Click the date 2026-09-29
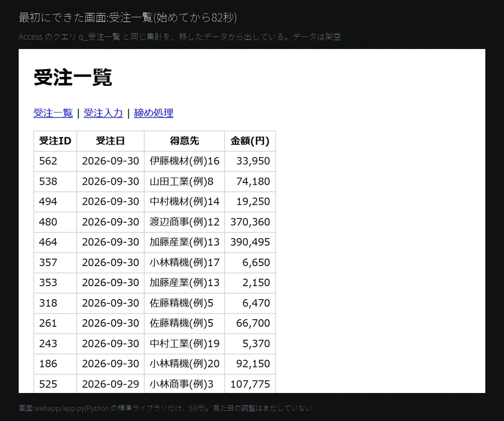 click(x=110, y=384)
